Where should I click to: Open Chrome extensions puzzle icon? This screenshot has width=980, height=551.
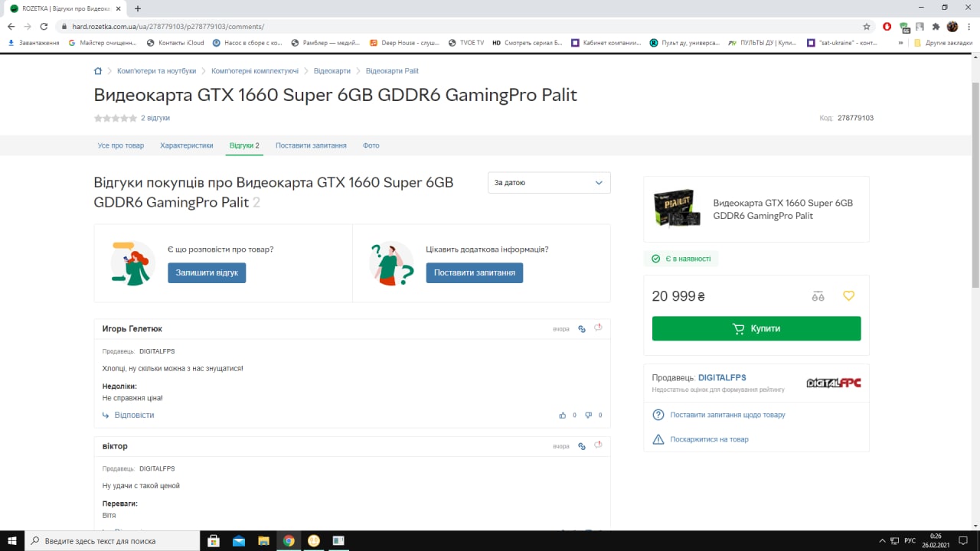(x=936, y=26)
